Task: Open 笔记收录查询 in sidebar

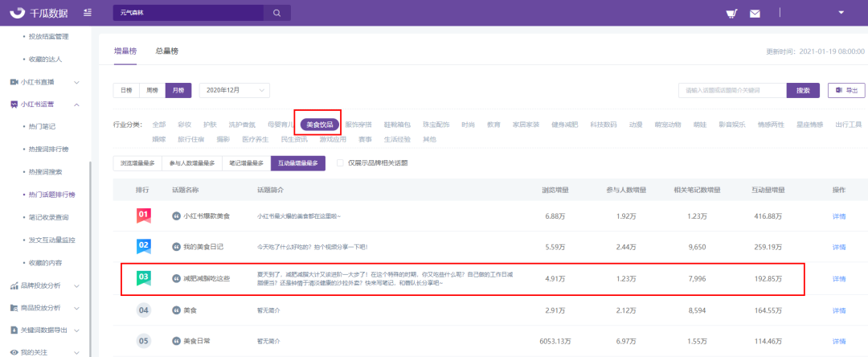Action: point(49,218)
